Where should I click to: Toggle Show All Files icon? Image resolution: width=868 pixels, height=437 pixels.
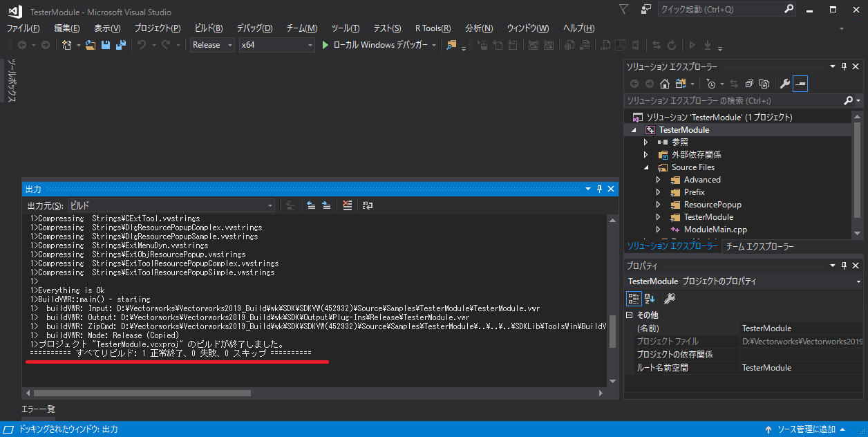point(764,84)
